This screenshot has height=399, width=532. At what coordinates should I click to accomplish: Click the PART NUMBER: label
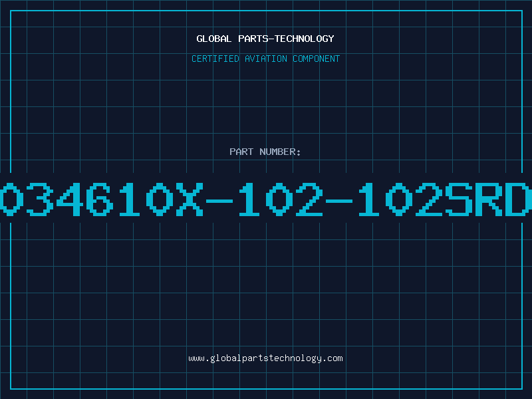point(265,152)
